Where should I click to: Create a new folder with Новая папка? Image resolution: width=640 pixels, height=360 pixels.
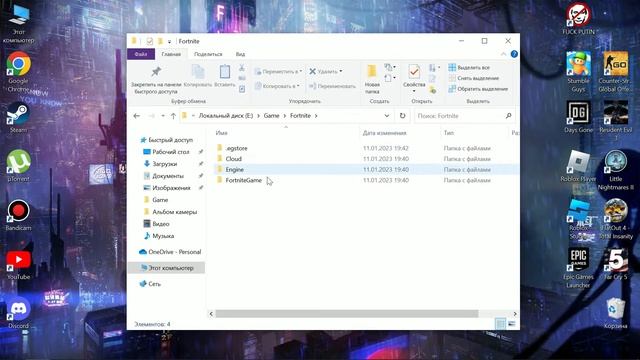pyautogui.click(x=372, y=79)
